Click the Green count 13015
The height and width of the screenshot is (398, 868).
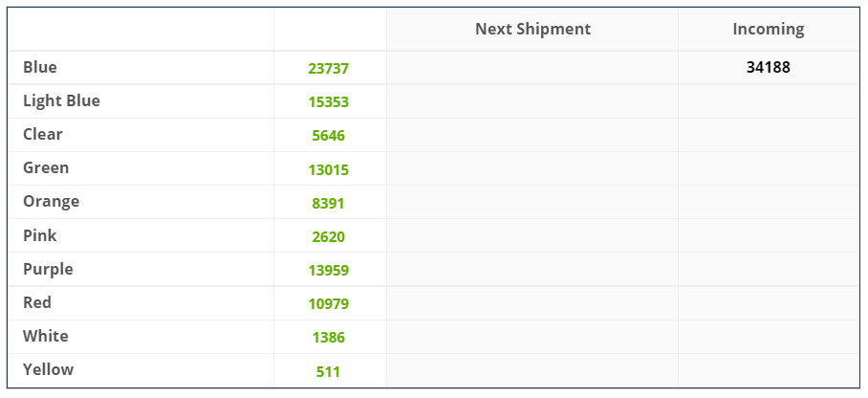pyautogui.click(x=328, y=169)
